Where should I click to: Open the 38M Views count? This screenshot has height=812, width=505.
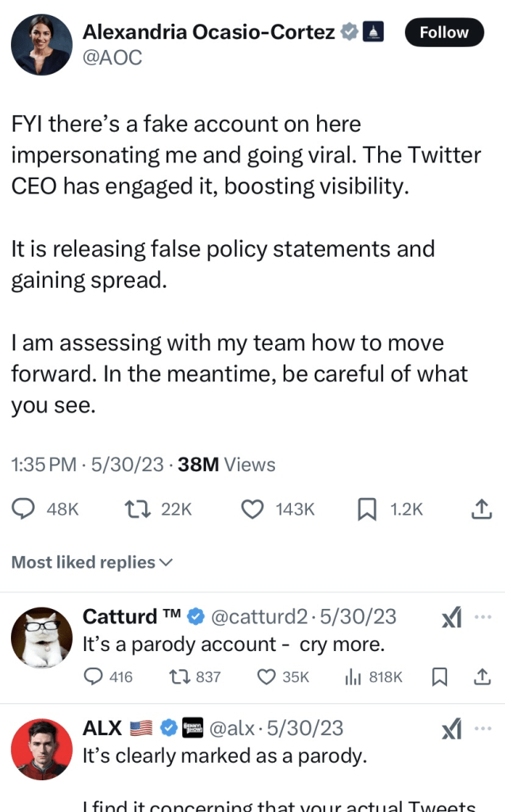coord(227,465)
